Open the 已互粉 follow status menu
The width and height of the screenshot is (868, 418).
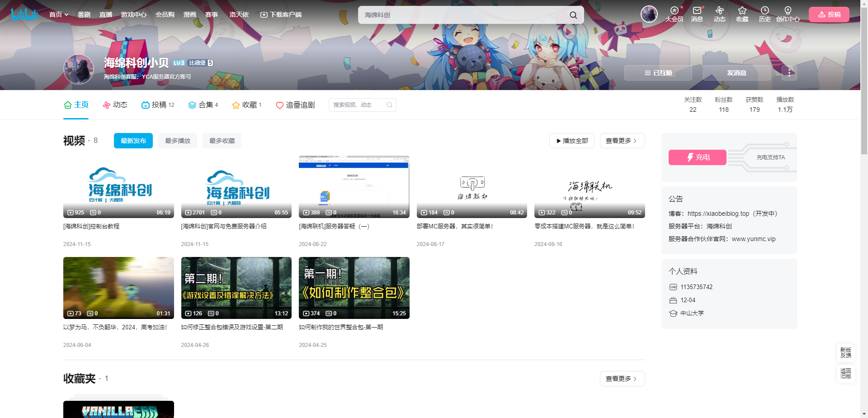point(658,73)
